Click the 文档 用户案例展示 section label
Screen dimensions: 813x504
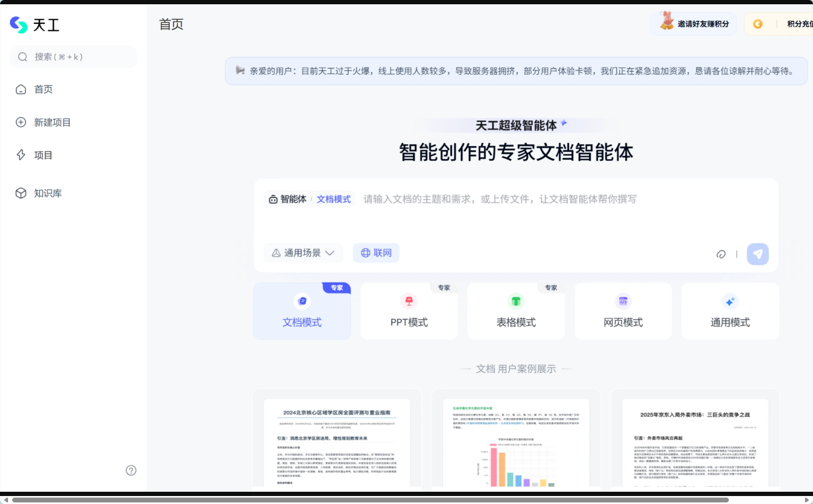(516, 369)
